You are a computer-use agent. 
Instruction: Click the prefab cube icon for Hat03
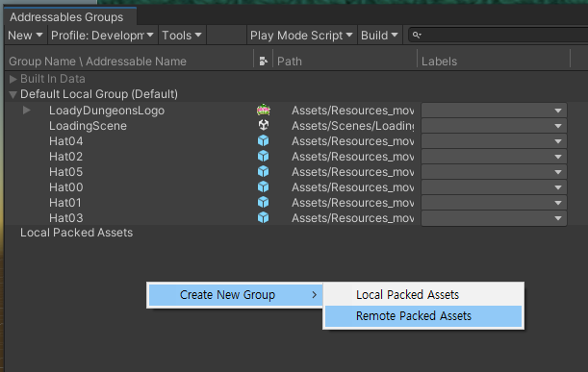pyautogui.click(x=264, y=217)
